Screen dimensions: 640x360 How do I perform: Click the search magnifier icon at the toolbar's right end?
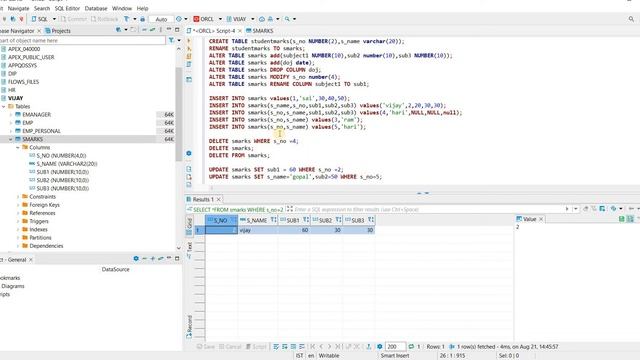pos(631,19)
